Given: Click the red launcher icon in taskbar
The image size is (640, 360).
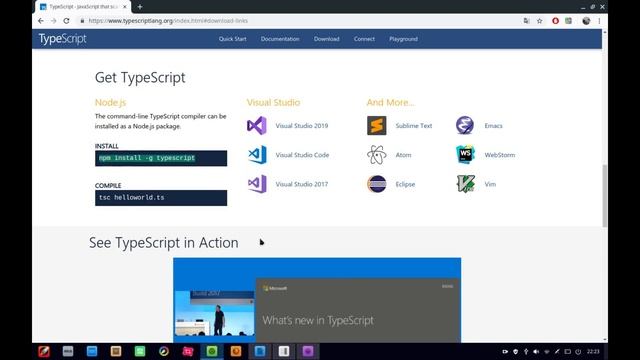Looking at the screenshot, I should tap(44, 351).
